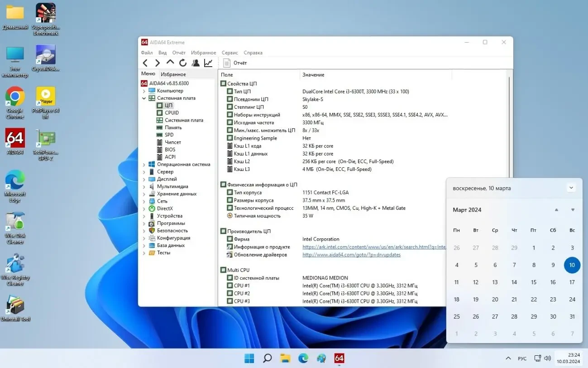The height and width of the screenshot is (368, 588).
Task: Open the aida64.com driver updates link
Action: point(351,255)
